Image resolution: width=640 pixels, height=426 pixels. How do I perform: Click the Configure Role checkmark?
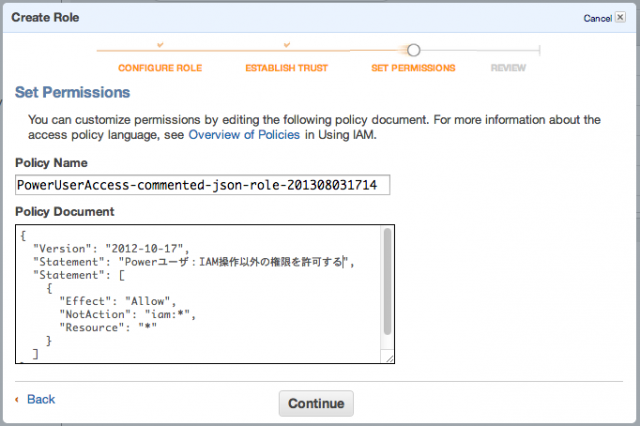(160, 44)
